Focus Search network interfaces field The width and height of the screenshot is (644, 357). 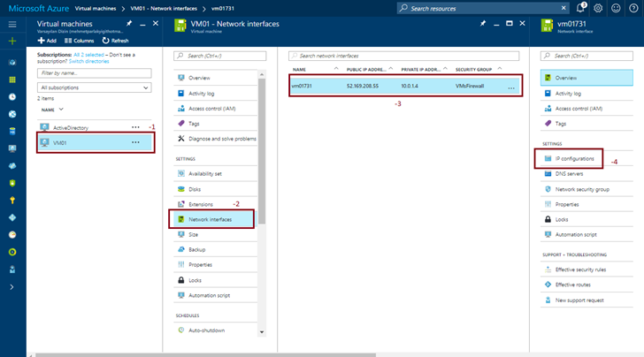(x=403, y=56)
